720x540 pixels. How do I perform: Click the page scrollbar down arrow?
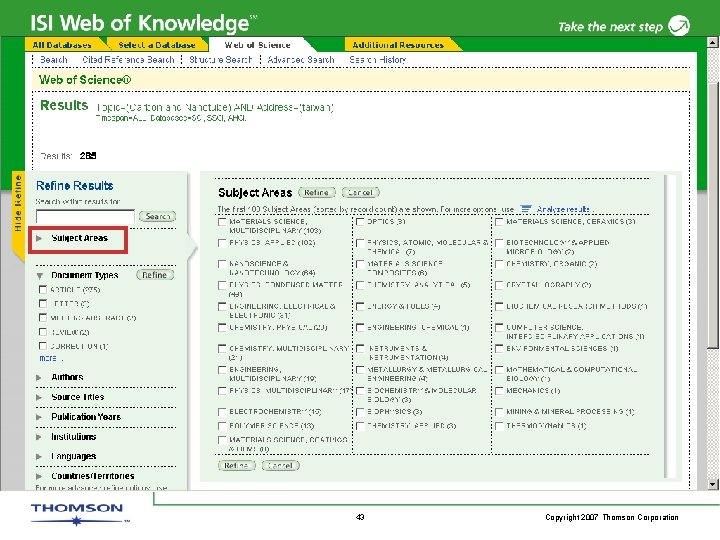tap(712, 484)
